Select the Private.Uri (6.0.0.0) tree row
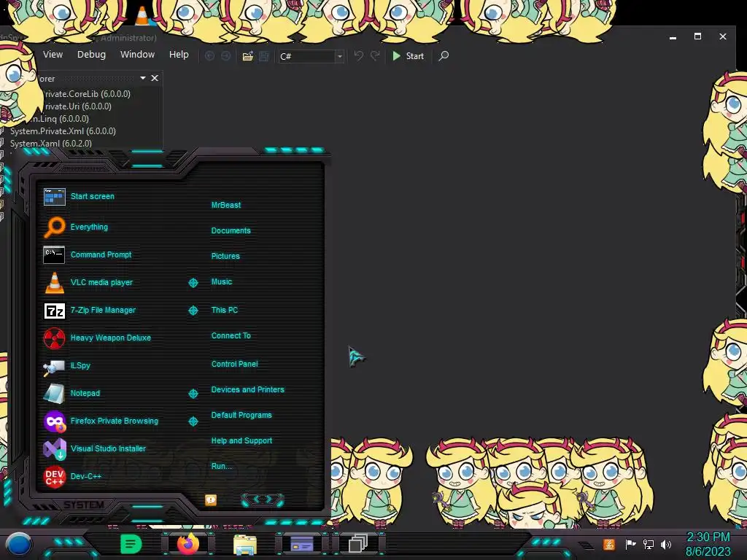The image size is (747, 560). (78, 106)
